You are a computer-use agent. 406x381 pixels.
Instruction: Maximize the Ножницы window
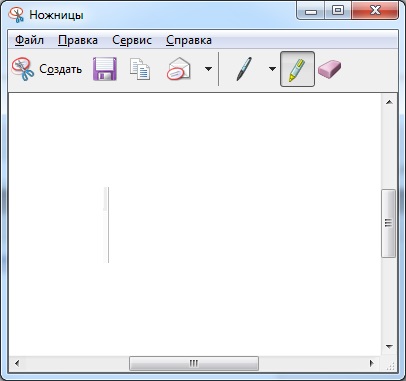point(338,11)
